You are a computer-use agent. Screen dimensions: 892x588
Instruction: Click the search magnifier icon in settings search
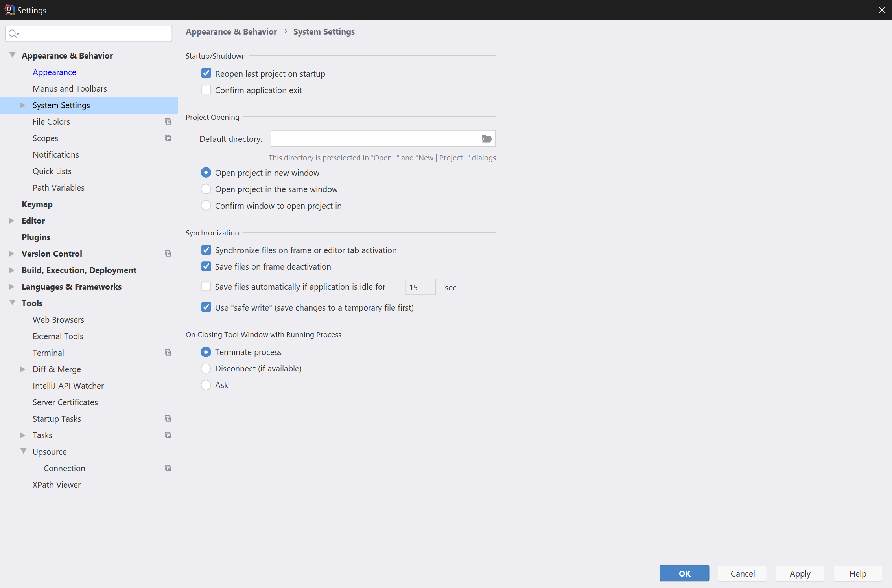point(13,34)
